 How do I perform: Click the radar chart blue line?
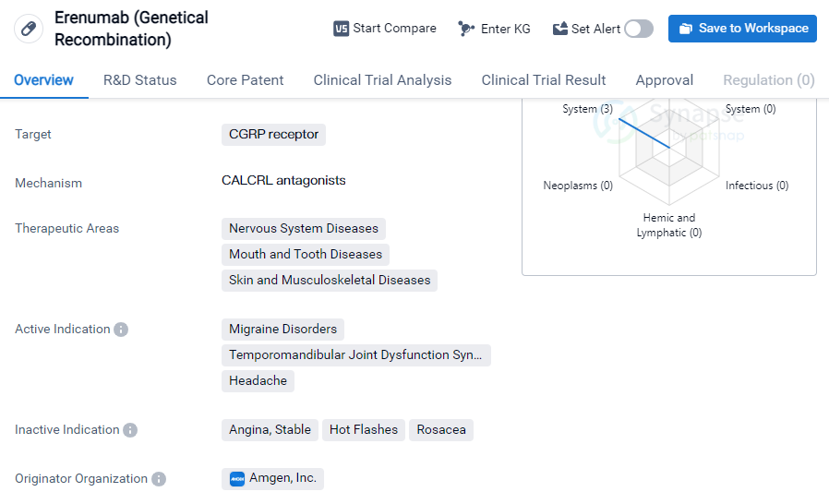click(643, 133)
